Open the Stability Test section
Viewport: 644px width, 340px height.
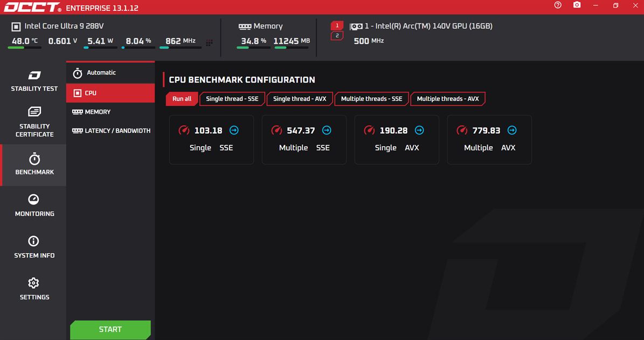34,81
